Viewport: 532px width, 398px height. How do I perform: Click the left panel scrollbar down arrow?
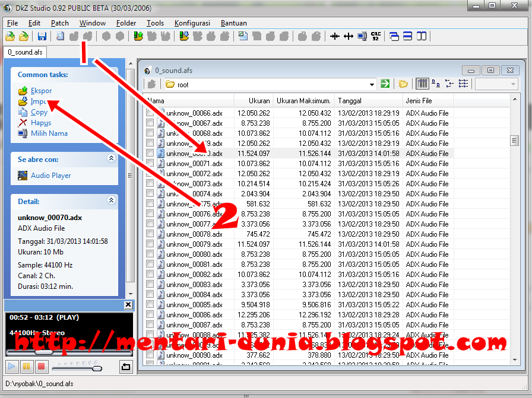pos(131,294)
